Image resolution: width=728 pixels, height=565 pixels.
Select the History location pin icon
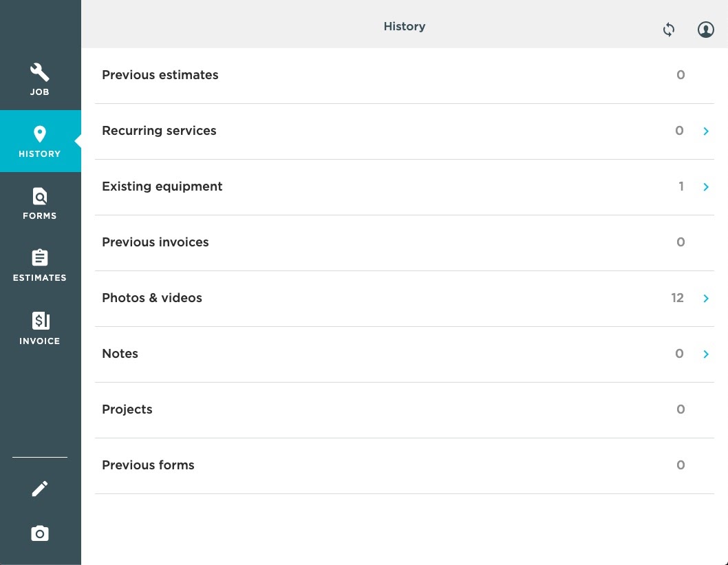click(40, 134)
